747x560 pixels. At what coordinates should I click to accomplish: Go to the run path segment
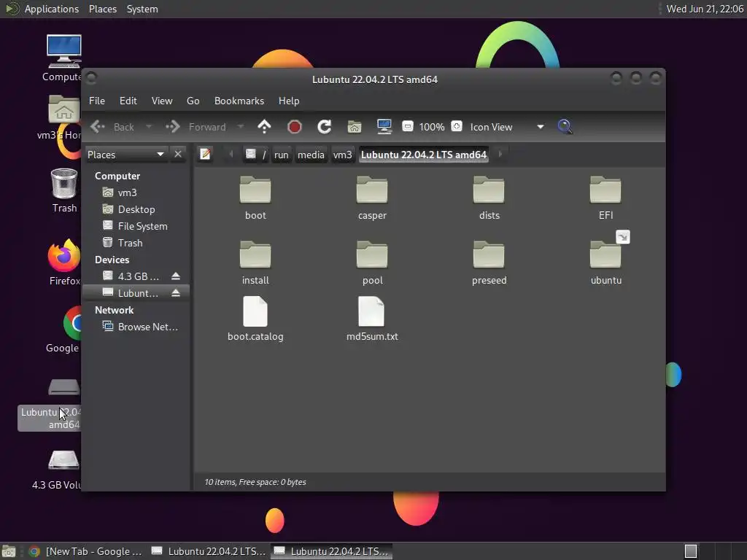coord(281,155)
